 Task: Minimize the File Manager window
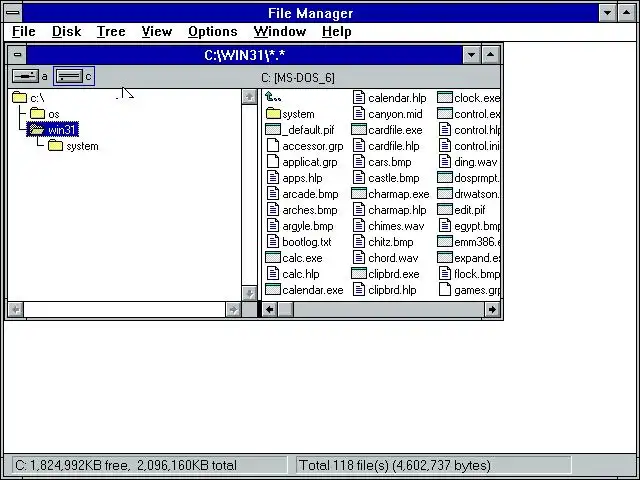(607, 13)
